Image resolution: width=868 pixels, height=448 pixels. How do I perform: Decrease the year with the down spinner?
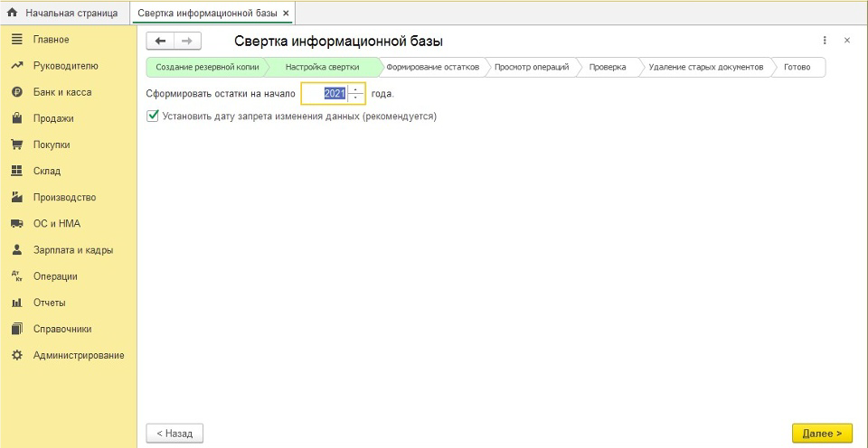[x=355, y=98]
